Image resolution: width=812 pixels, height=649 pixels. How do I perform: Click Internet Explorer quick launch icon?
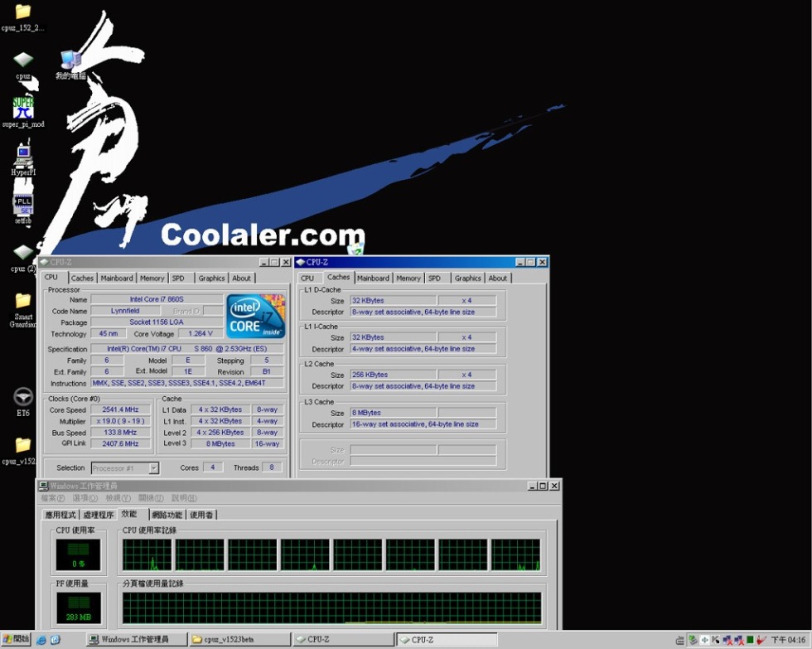[x=41, y=640]
